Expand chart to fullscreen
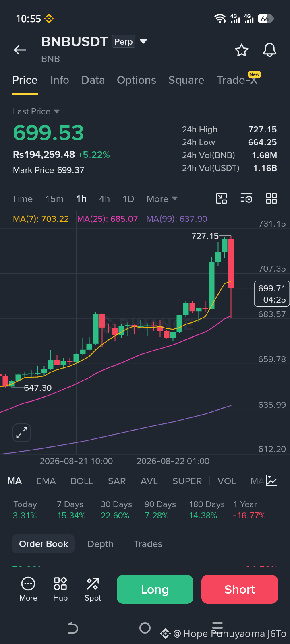Viewport: 290px width, 644px height. point(22,433)
